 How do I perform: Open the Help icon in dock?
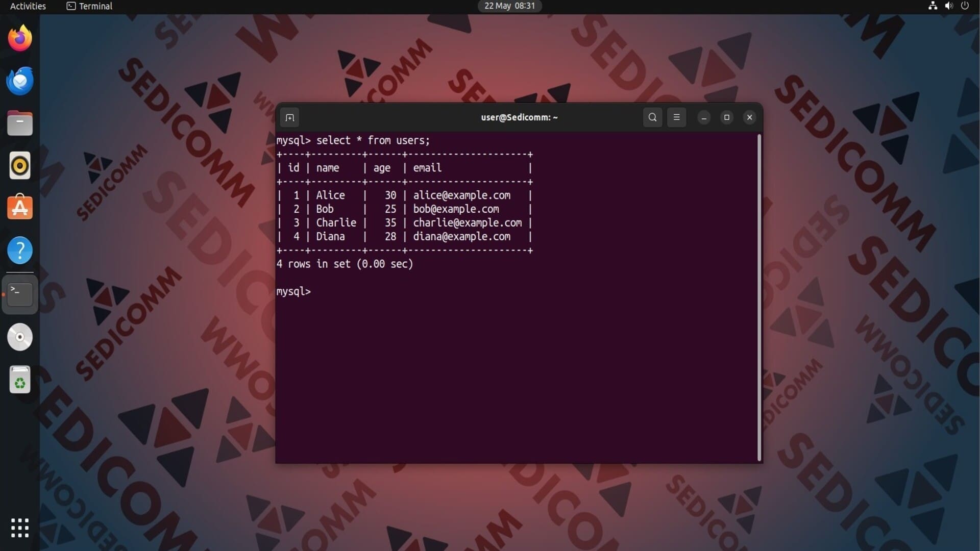pos(20,251)
